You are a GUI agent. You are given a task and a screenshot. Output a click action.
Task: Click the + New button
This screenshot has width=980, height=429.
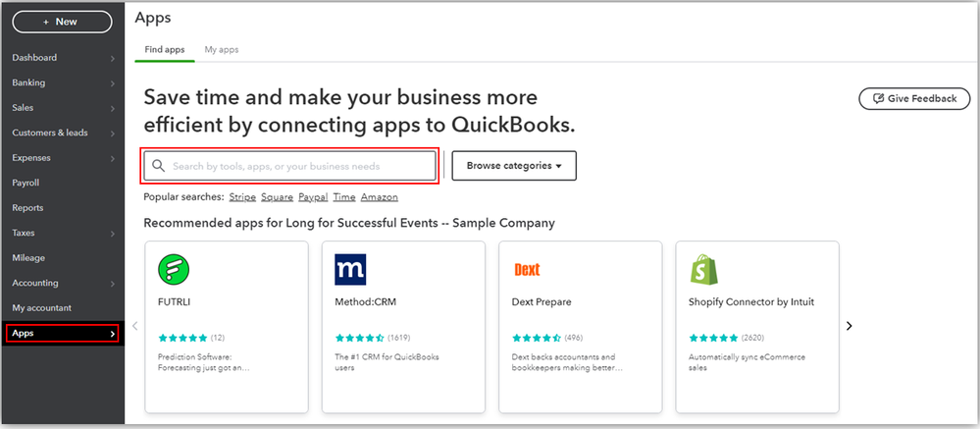(x=61, y=21)
